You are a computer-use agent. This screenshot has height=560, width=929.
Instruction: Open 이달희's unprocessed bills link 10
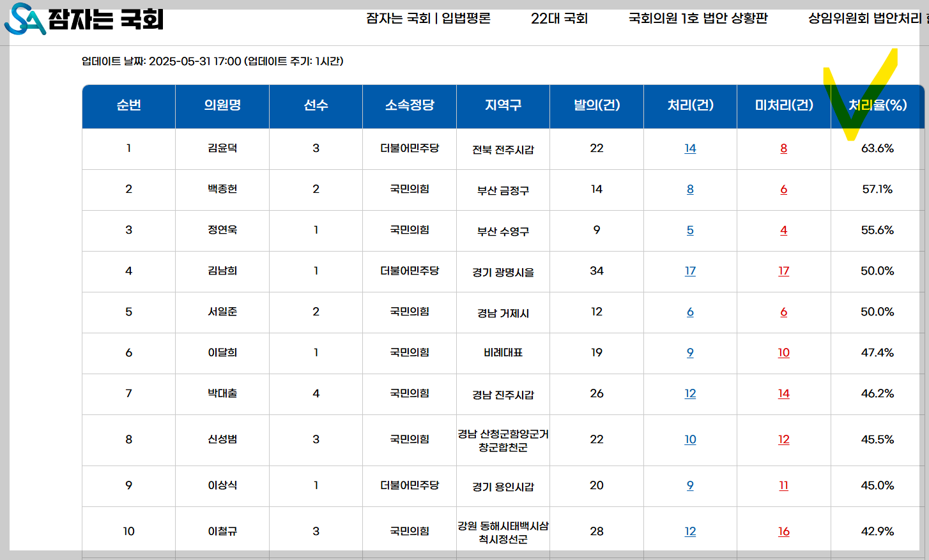(784, 352)
